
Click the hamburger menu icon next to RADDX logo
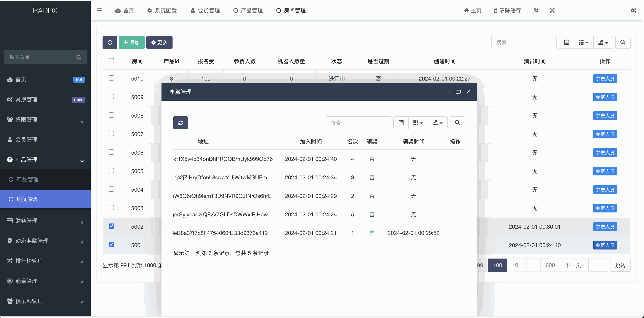point(100,10)
